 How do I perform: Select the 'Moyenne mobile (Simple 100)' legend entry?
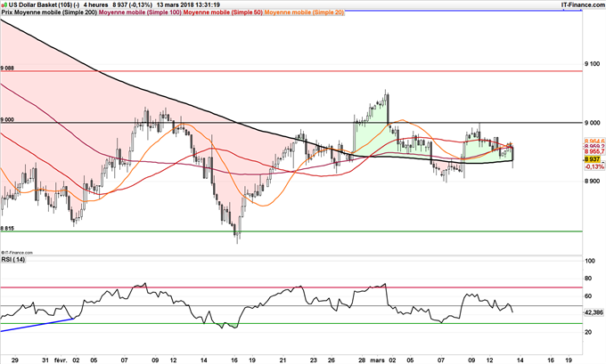tap(140, 12)
